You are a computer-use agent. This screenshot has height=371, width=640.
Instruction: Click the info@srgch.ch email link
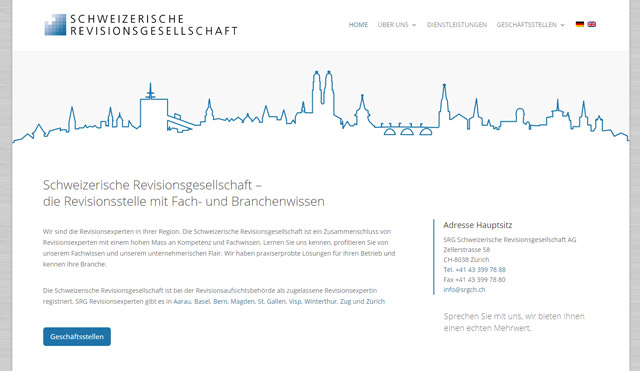pyautogui.click(x=464, y=290)
